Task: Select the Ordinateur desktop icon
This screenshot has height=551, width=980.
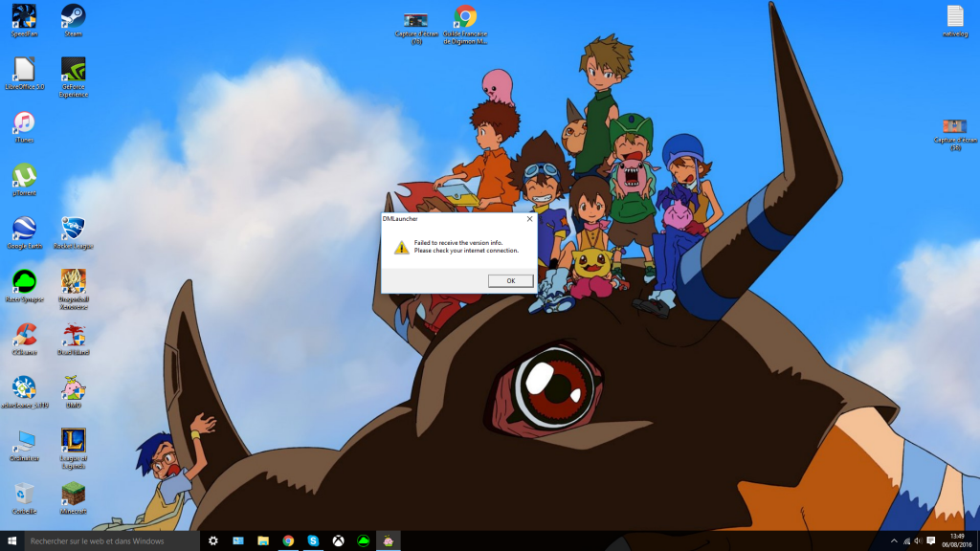Action: [x=24, y=446]
